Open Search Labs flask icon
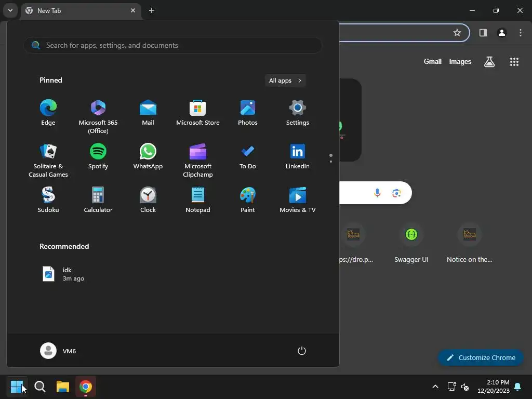This screenshot has height=399, width=532. 489,62
